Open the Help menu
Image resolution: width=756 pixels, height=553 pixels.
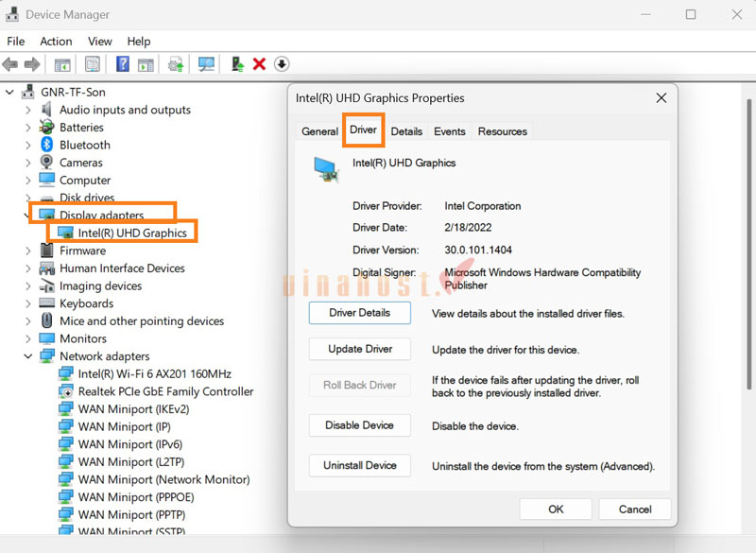139,42
